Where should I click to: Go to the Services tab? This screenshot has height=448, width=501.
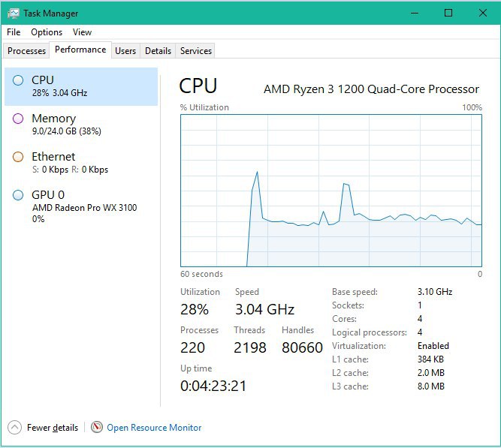click(196, 51)
